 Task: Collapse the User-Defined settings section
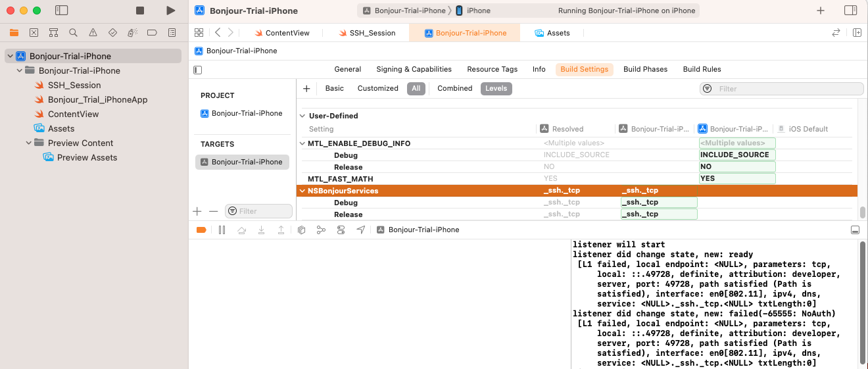[x=302, y=116]
